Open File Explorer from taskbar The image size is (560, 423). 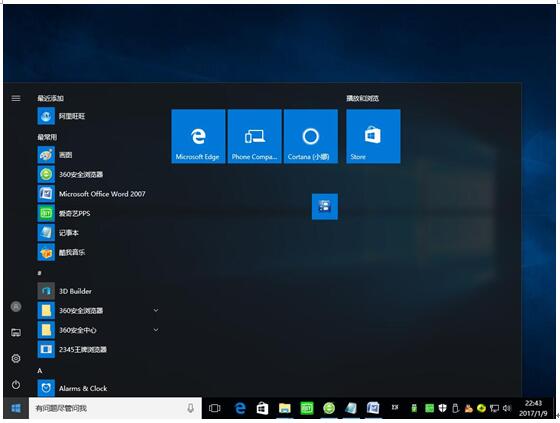coord(285,408)
